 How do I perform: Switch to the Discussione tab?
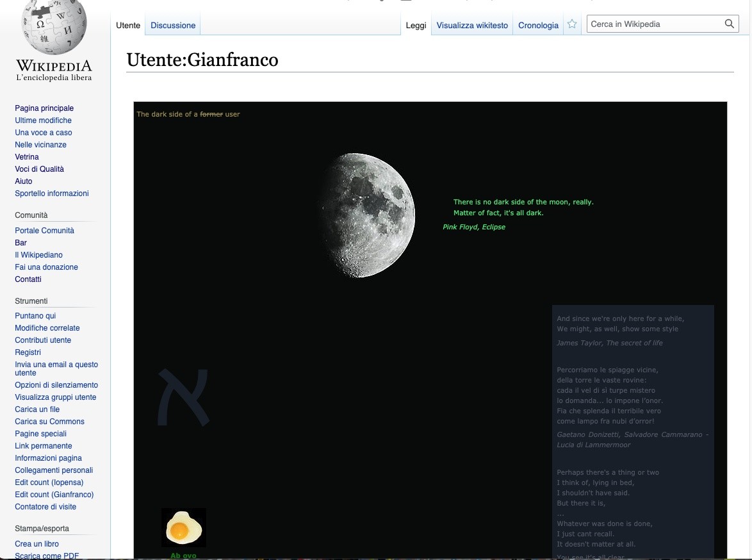coord(173,26)
